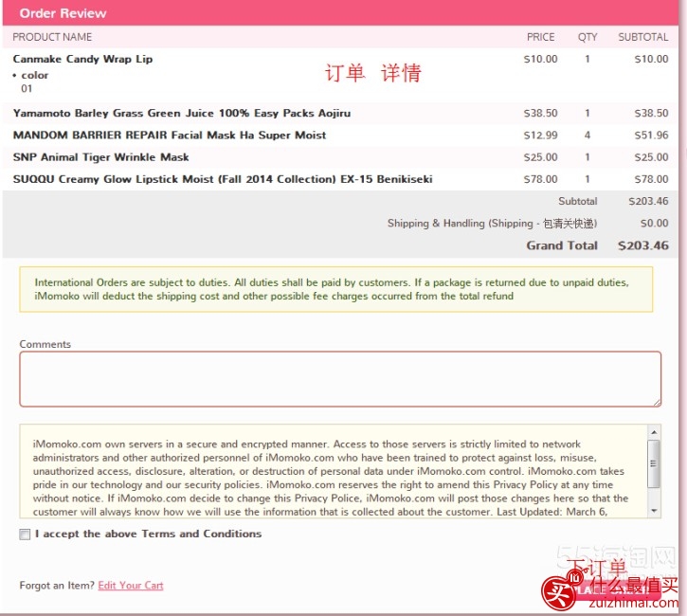Screen dimensions: 687x616
Task: Click the PRICE column header
Action: (541, 37)
